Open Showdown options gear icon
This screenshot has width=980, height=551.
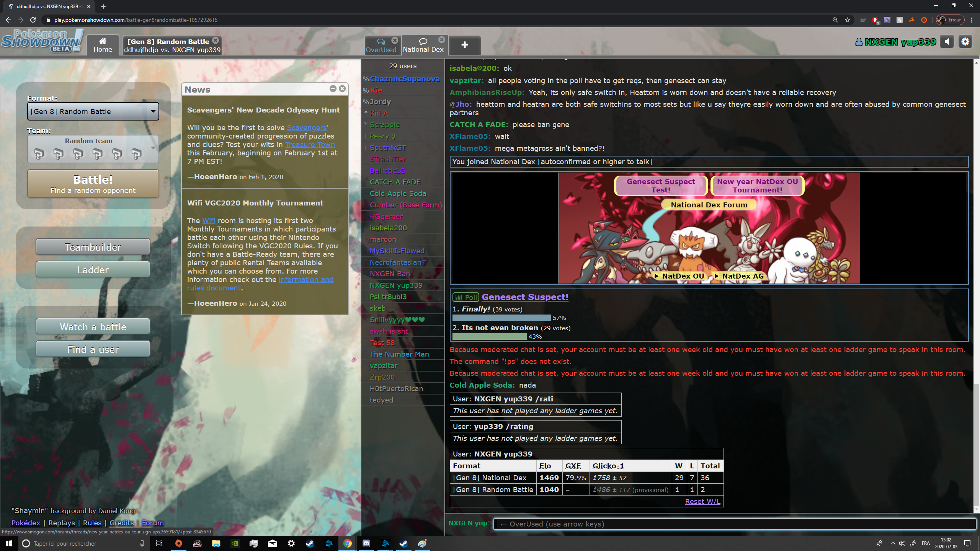[x=965, y=42]
